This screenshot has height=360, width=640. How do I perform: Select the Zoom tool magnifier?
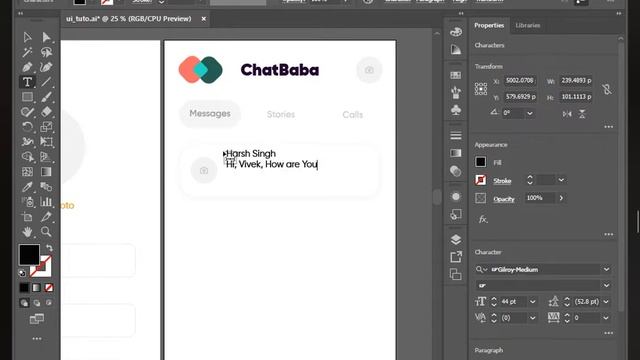[x=46, y=232]
